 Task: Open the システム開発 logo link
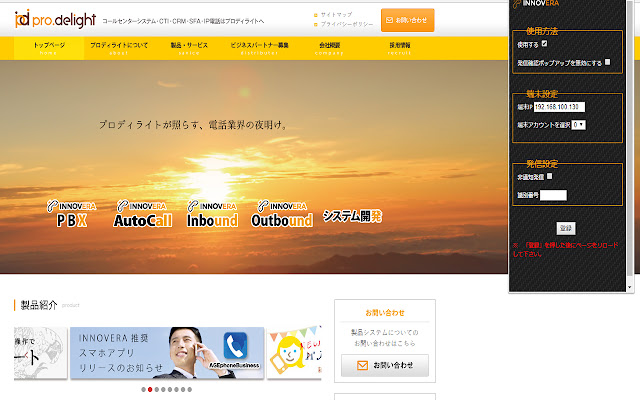352,216
